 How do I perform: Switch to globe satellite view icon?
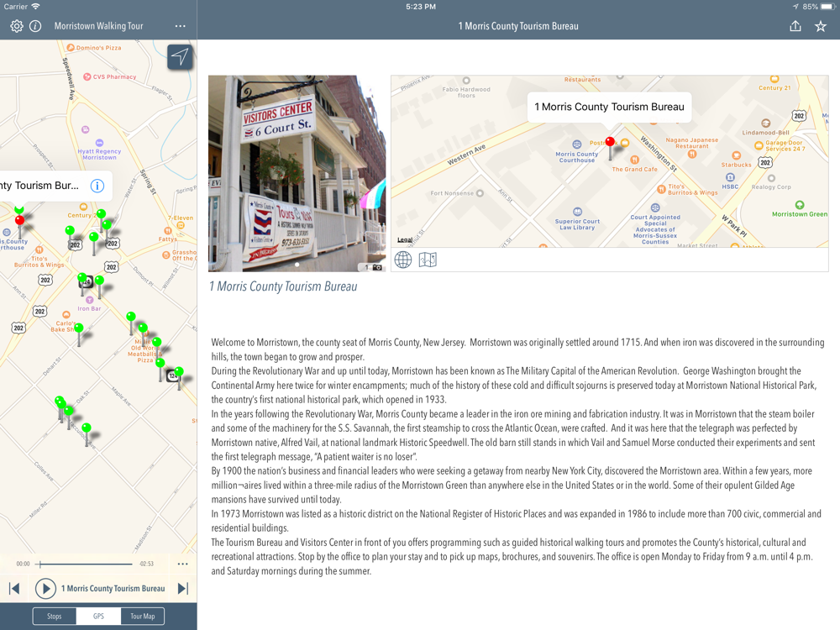[x=403, y=260]
